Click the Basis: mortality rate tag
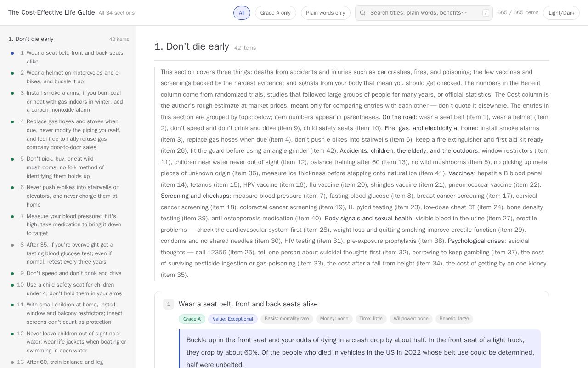The image size is (588, 368). pos(287,319)
